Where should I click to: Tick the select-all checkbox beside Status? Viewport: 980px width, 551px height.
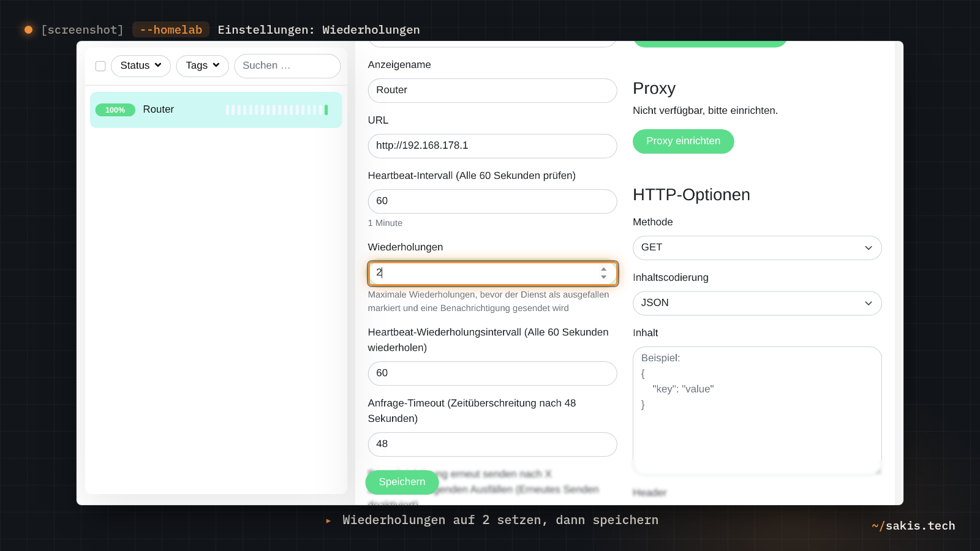pyautogui.click(x=100, y=66)
